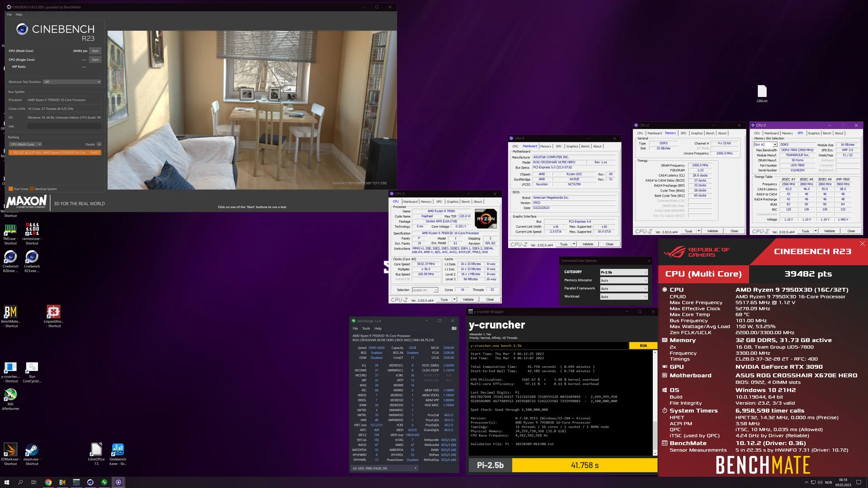The height and width of the screenshot is (488, 868).
Task: Launch MSI Afterburner from desktop
Action: [10, 399]
